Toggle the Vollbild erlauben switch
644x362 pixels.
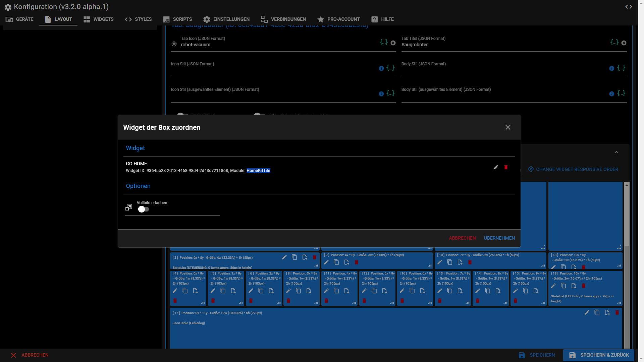pos(144,209)
